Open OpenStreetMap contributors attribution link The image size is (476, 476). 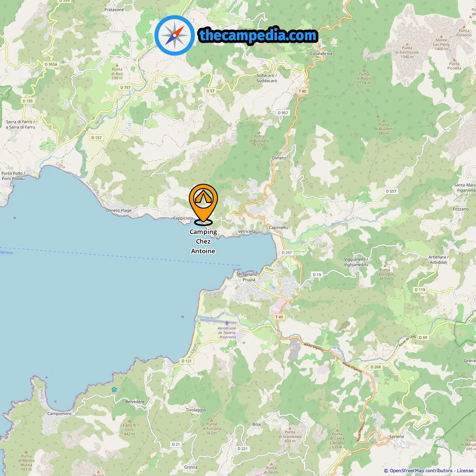[x=421, y=471]
